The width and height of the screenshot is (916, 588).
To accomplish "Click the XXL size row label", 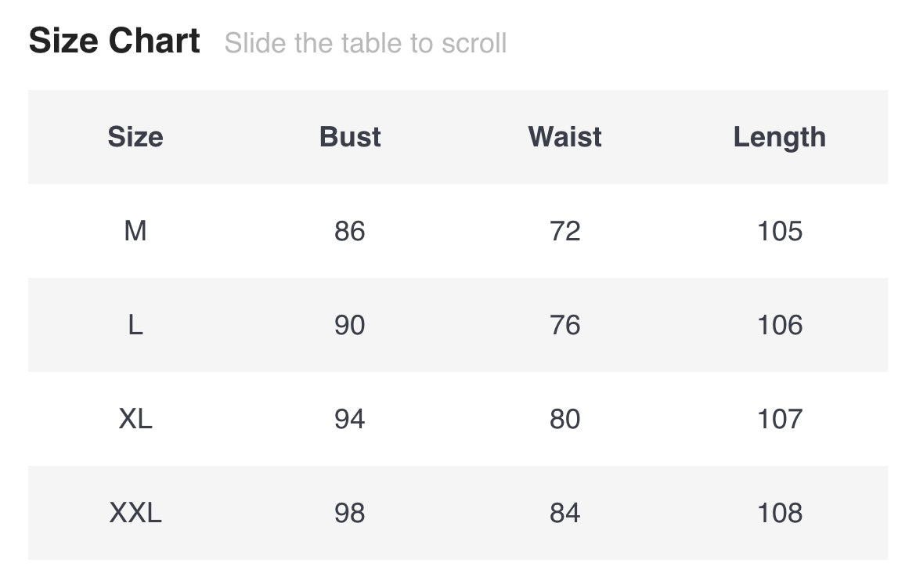I will coord(135,513).
